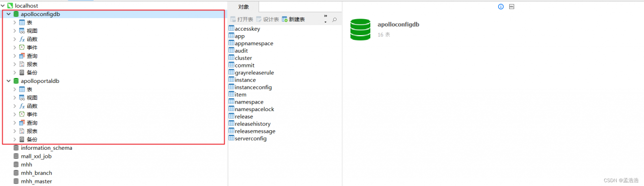Open the toolbar overflow chevron dropdown
This screenshot has width=644, height=186.
(326, 19)
